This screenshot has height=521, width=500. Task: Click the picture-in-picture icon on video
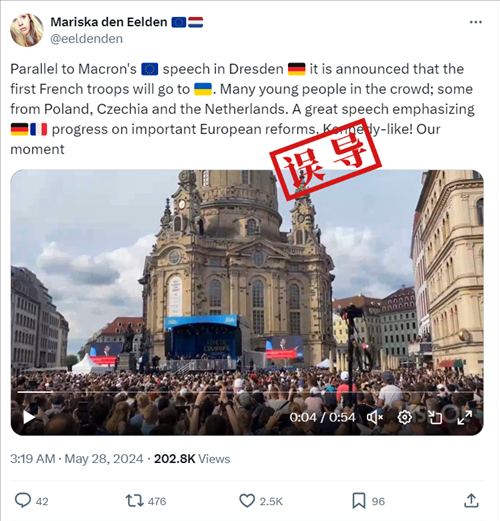click(x=435, y=417)
